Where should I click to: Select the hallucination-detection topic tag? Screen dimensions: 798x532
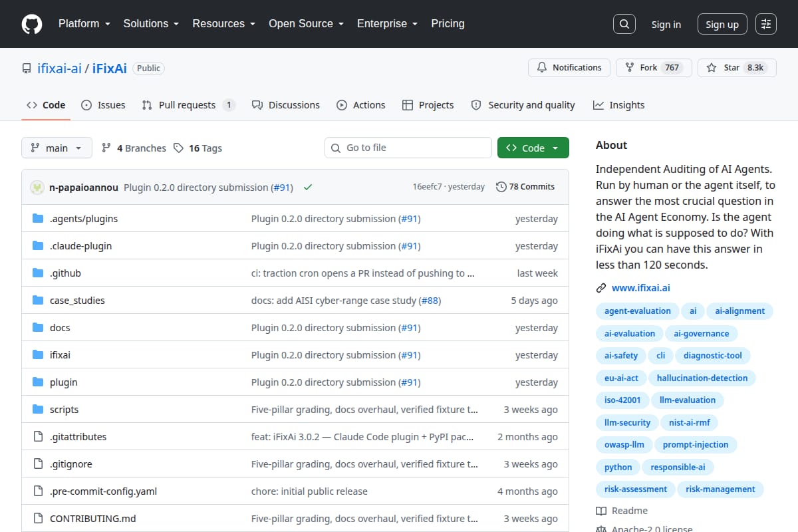[702, 378]
